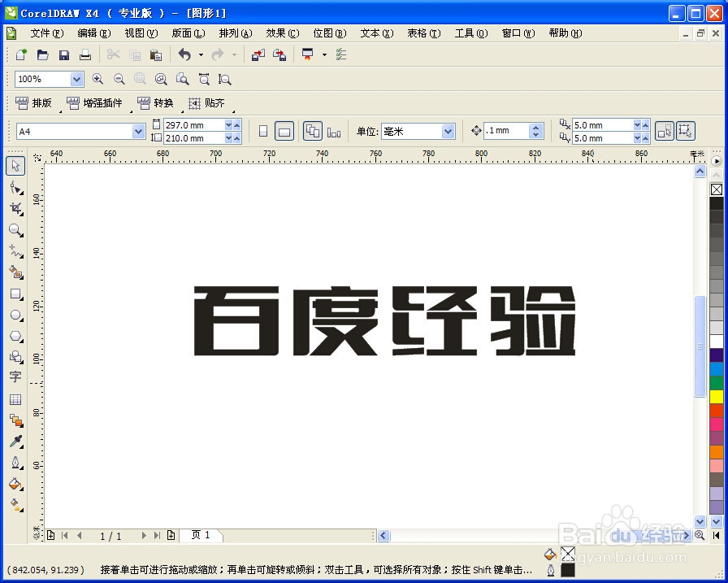728x583 pixels.
Task: Select the Shape edit tool
Action: click(x=15, y=188)
